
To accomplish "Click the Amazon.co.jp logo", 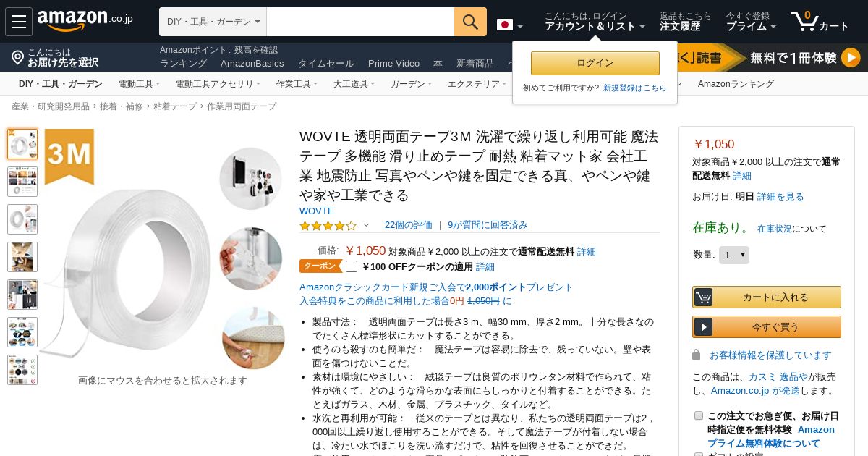I will click(85, 21).
